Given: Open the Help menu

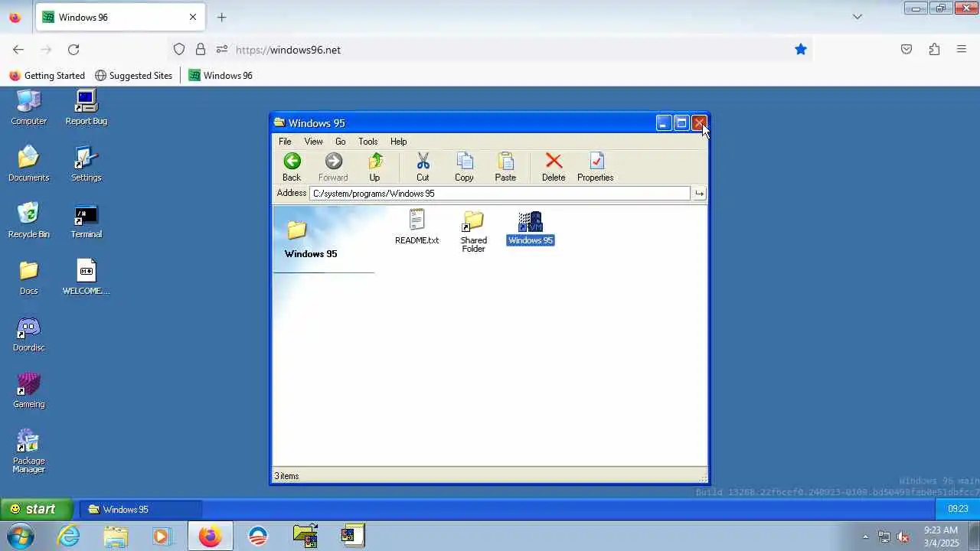Looking at the screenshot, I should (398, 142).
